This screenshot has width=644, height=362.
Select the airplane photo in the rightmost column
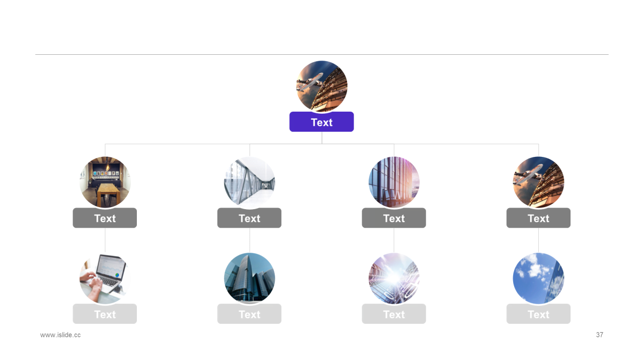(538, 183)
